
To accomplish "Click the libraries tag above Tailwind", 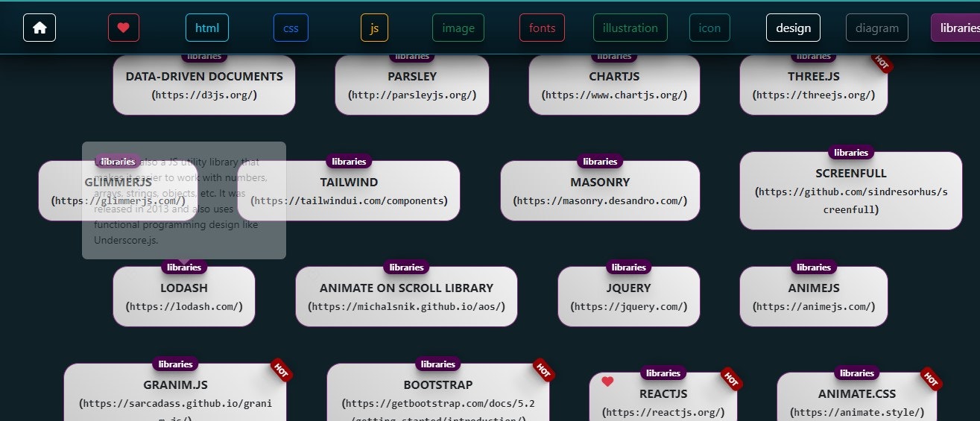I will (x=349, y=161).
